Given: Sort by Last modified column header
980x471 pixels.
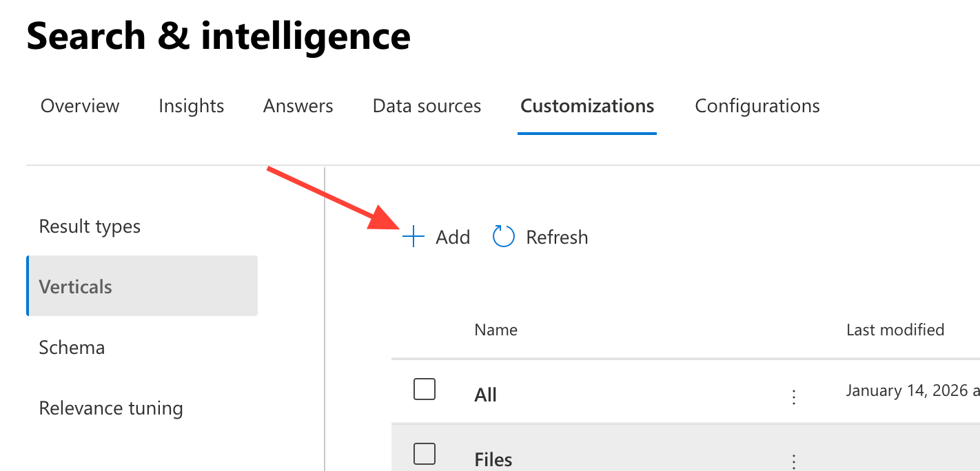Looking at the screenshot, I should coord(895,330).
